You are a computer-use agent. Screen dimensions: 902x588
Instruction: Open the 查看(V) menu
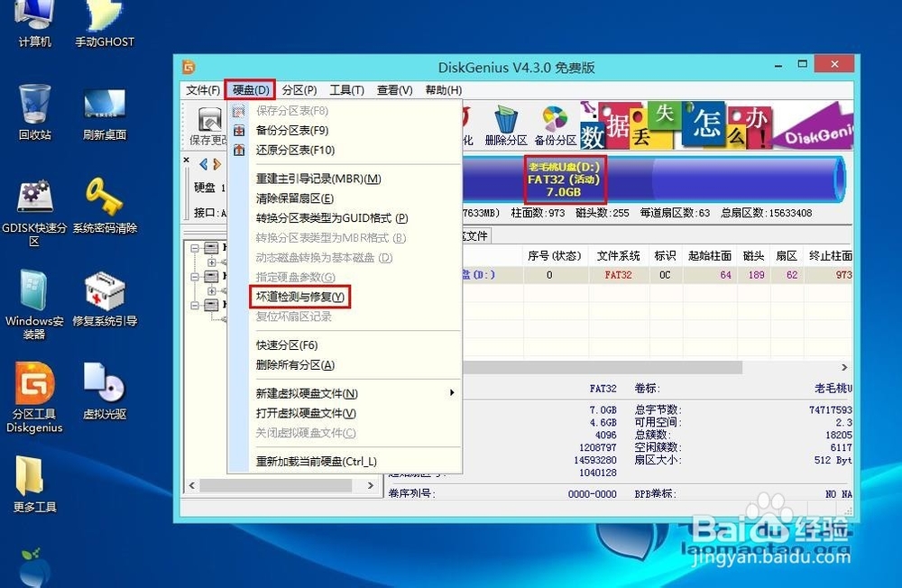point(394,90)
